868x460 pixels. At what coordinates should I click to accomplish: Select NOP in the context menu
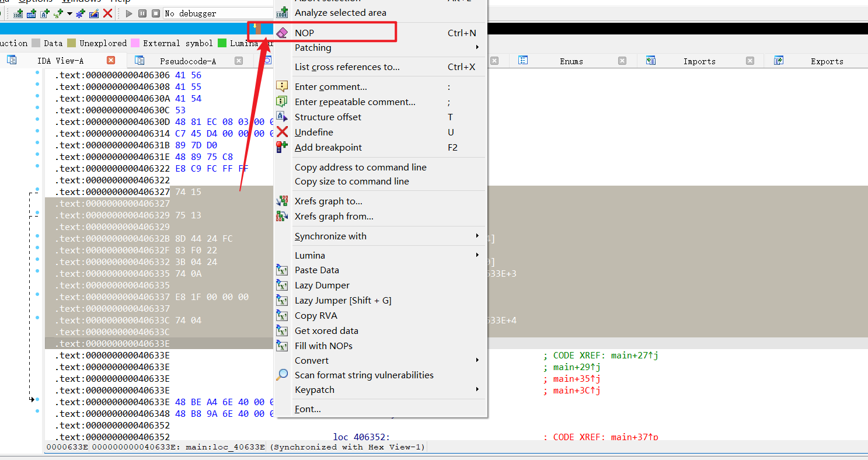pyautogui.click(x=380, y=33)
